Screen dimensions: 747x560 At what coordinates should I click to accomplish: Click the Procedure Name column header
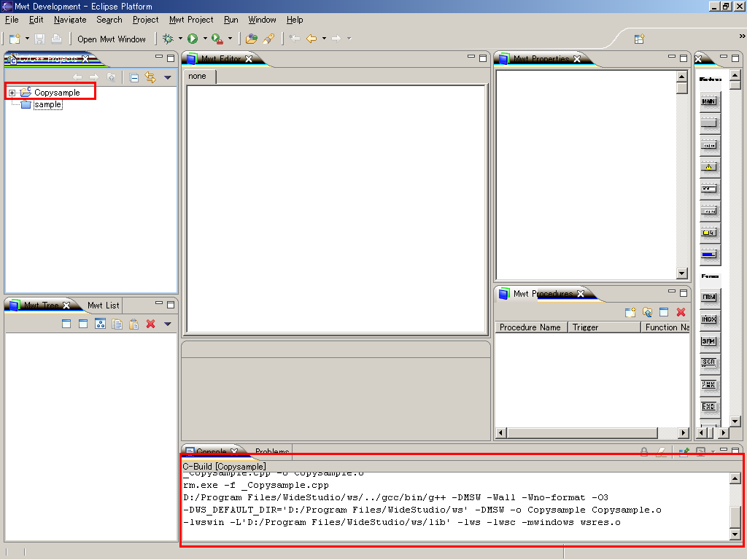[x=530, y=327]
